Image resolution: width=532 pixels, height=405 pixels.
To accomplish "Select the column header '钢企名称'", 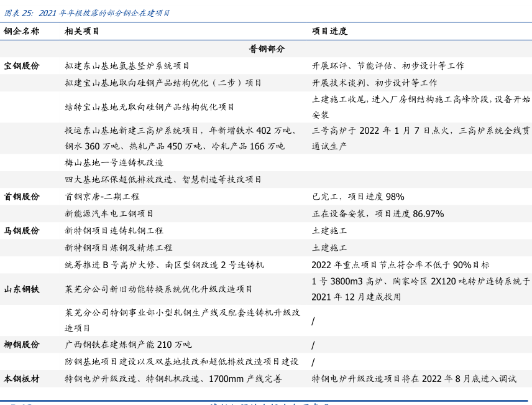I will (x=22, y=31).
